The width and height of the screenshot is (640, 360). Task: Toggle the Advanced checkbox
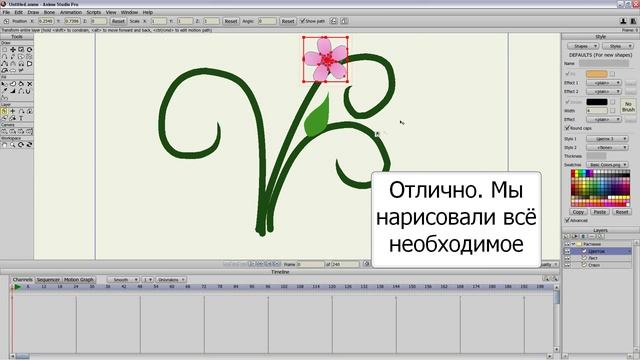[x=567, y=220]
